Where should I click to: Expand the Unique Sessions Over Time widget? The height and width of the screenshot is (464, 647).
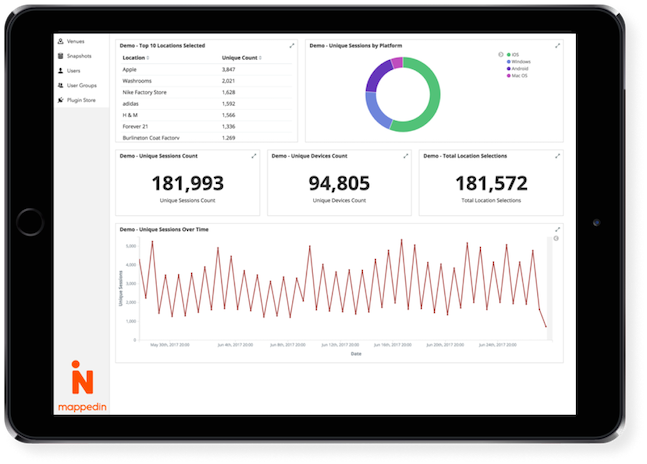pyautogui.click(x=557, y=229)
